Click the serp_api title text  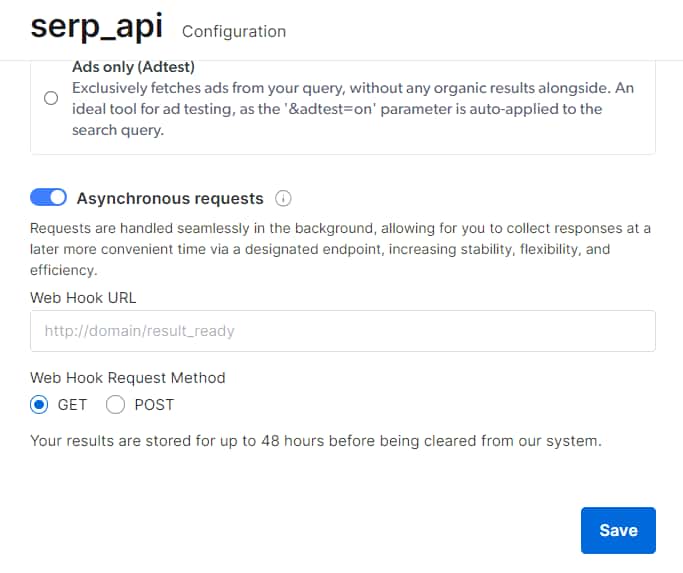tap(97, 27)
